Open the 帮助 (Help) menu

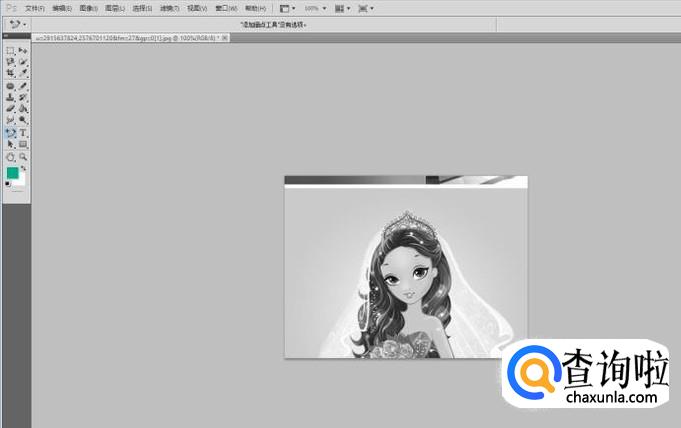pyautogui.click(x=255, y=8)
